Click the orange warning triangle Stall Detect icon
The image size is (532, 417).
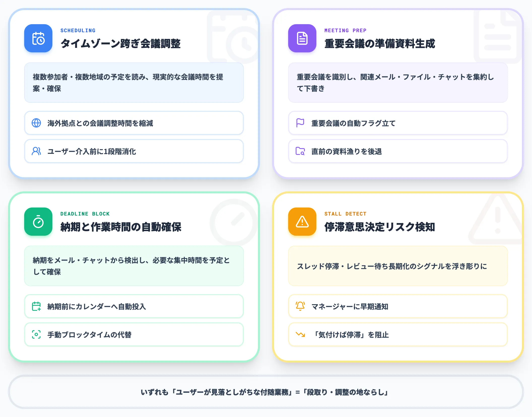[x=302, y=222]
